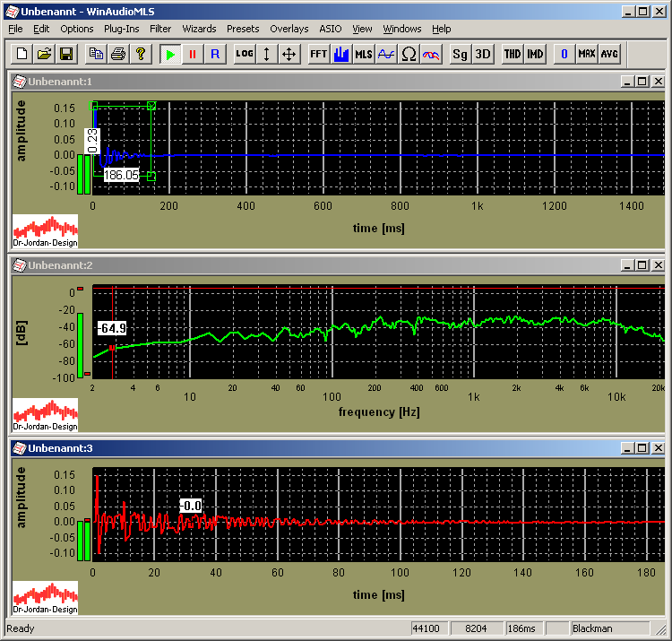Open the Overlays menu

coord(289,29)
